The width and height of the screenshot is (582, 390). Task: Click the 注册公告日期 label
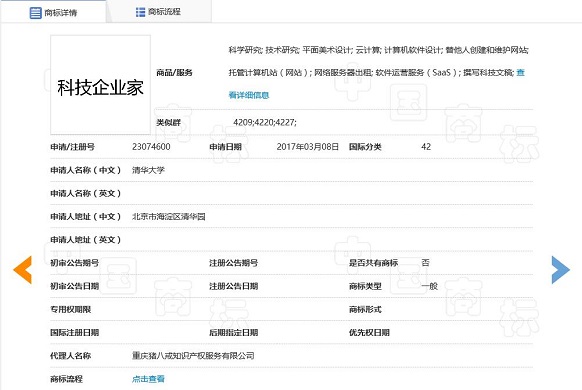pyautogui.click(x=233, y=286)
